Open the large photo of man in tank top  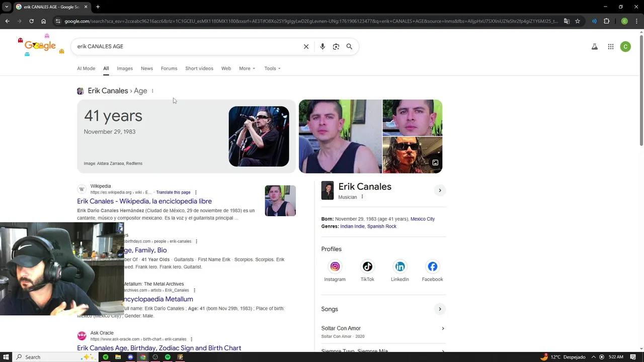pyautogui.click(x=340, y=136)
